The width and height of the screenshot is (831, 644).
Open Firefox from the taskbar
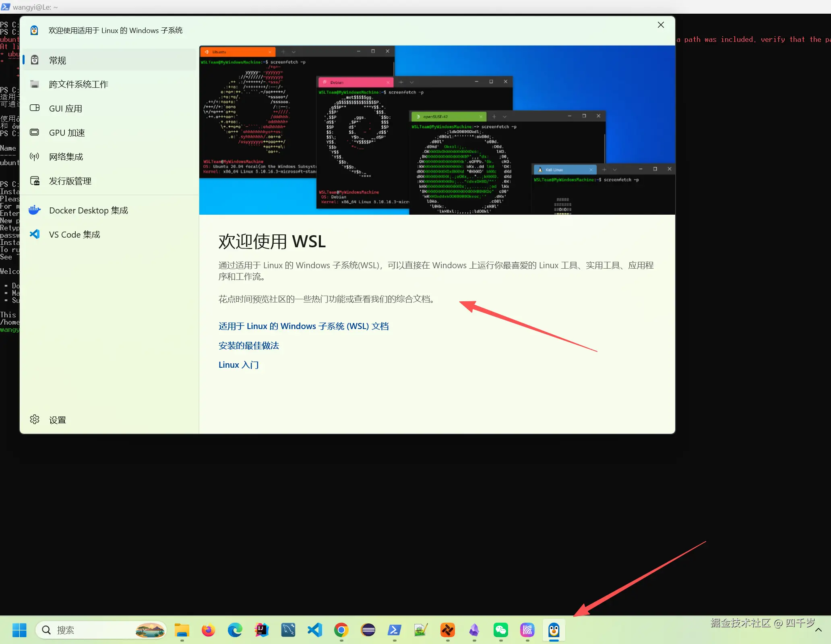coord(208,630)
